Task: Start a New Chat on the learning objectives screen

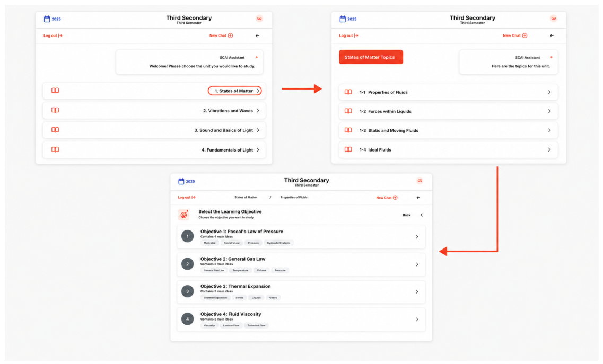Action: click(x=387, y=198)
